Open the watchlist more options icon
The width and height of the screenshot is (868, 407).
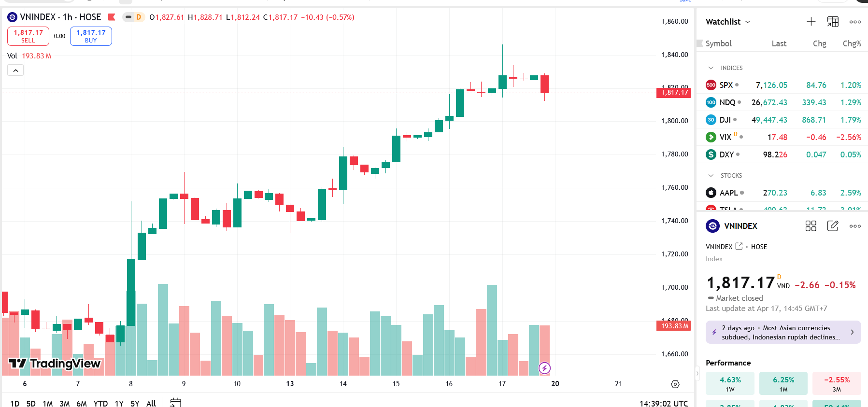point(855,21)
